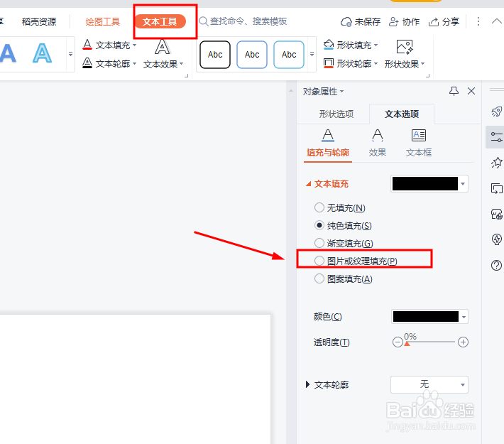Image resolution: width=504 pixels, height=444 pixels.
Task: Apply the black-bordered Abc shape style
Action: (x=215, y=55)
